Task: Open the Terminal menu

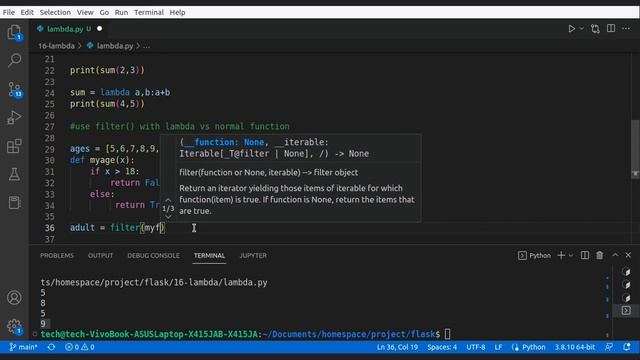Action: [149, 12]
